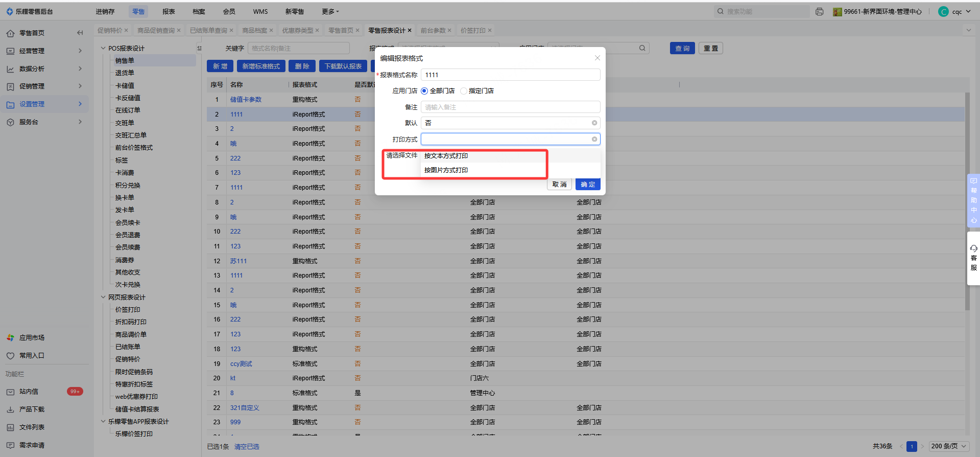The width and height of the screenshot is (980, 457).
Task: Click 取消 to cancel the dialog
Action: (560, 185)
